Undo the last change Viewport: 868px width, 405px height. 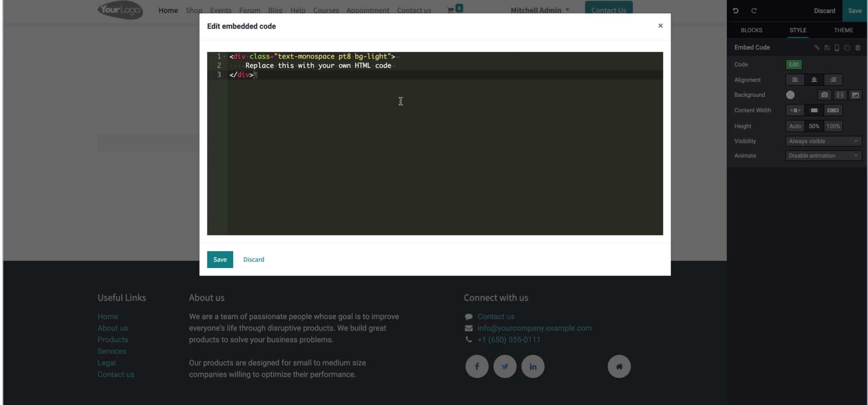tap(736, 11)
